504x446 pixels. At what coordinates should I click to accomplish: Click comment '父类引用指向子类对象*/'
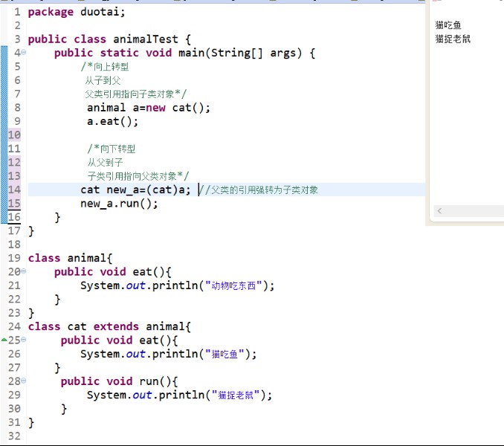pos(135,94)
